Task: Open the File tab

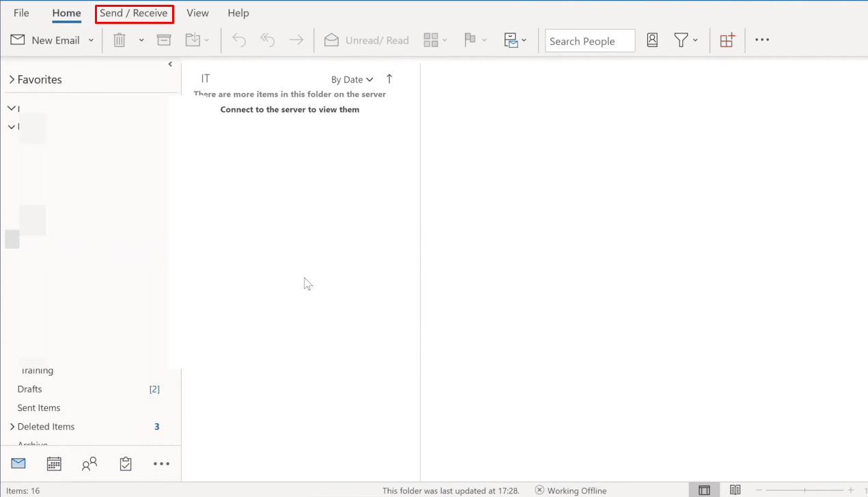Action: (21, 13)
